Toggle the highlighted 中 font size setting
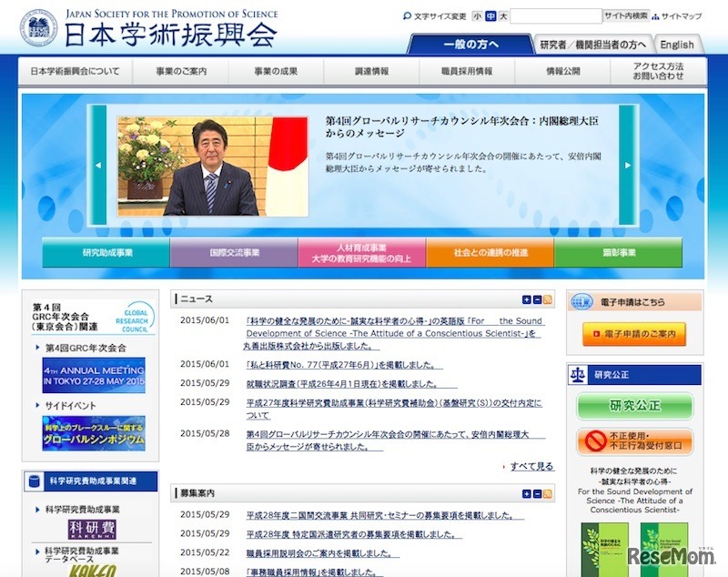 [491, 15]
